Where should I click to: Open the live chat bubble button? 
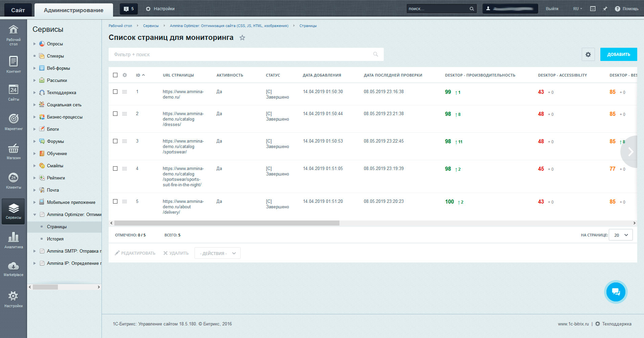tap(616, 292)
